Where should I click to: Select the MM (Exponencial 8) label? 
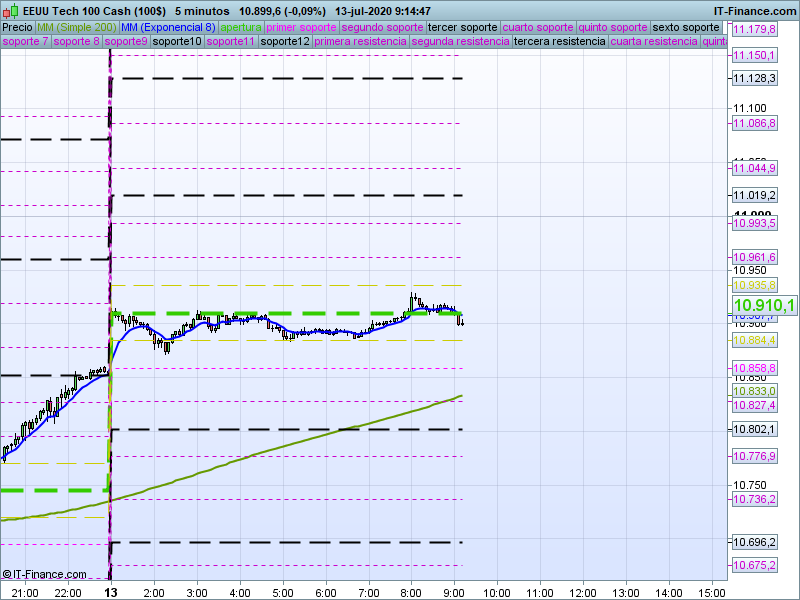coord(161,28)
